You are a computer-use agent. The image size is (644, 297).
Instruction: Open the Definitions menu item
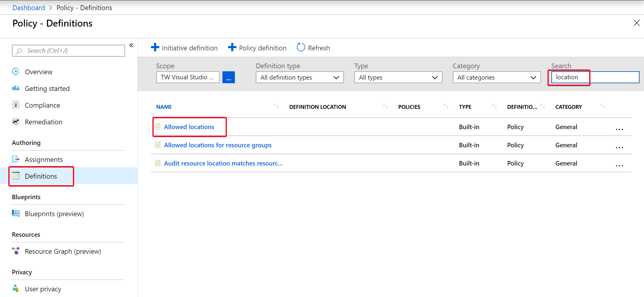click(x=41, y=176)
